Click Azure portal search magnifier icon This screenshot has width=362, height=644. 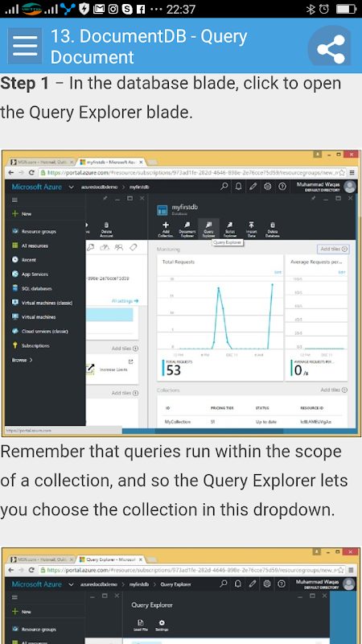[x=224, y=187]
